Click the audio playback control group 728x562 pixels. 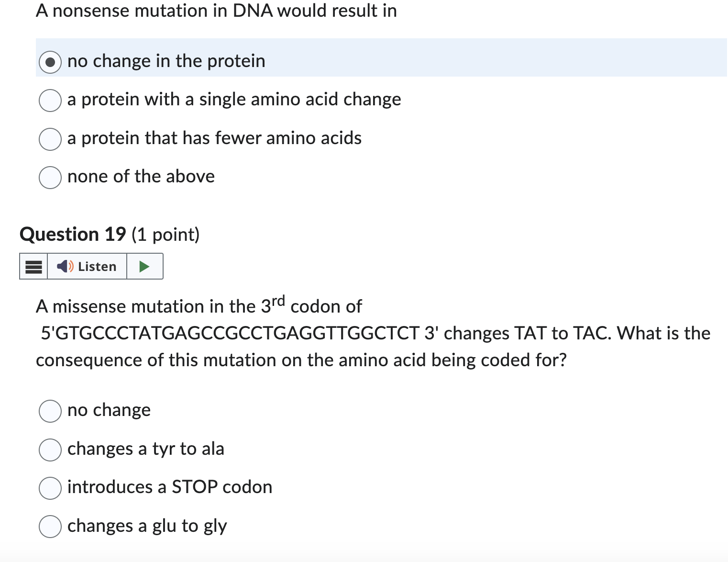click(91, 266)
